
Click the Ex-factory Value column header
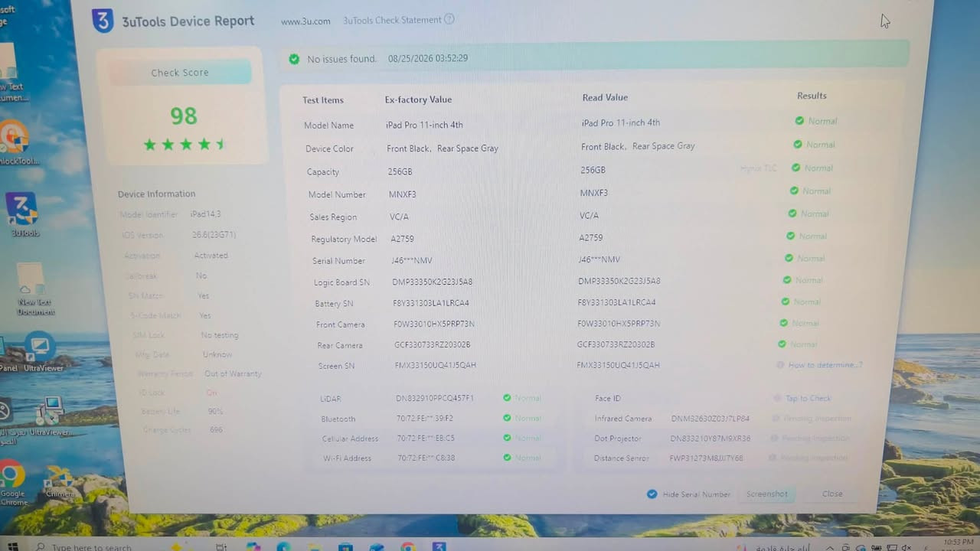(418, 99)
